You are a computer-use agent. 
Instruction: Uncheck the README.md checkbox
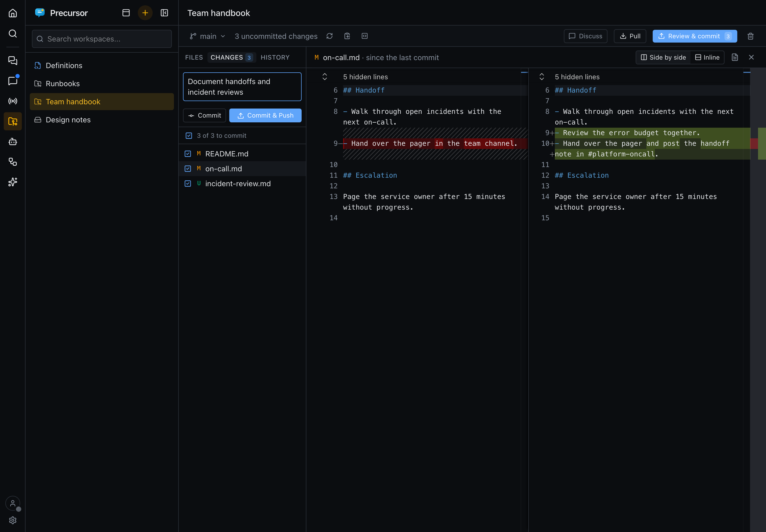pyautogui.click(x=188, y=154)
